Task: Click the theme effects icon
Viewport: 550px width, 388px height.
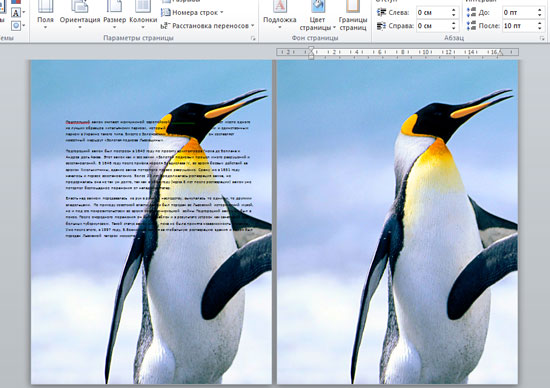Action: tap(16, 26)
